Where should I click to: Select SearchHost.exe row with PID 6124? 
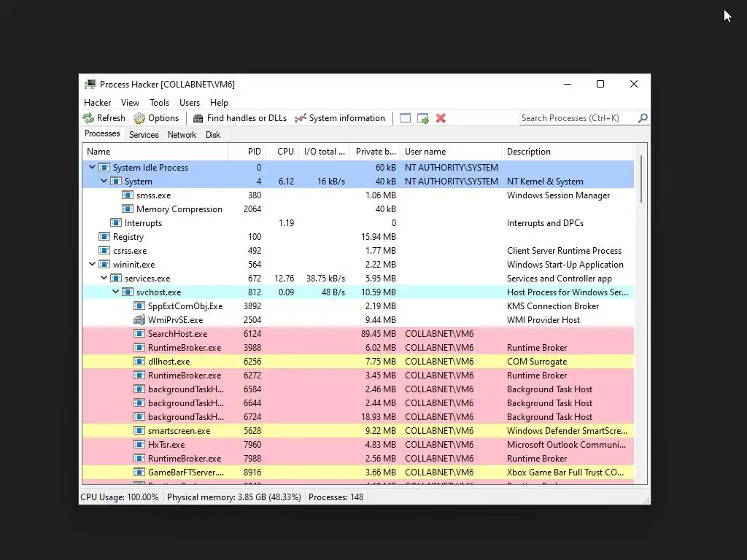click(x=357, y=334)
